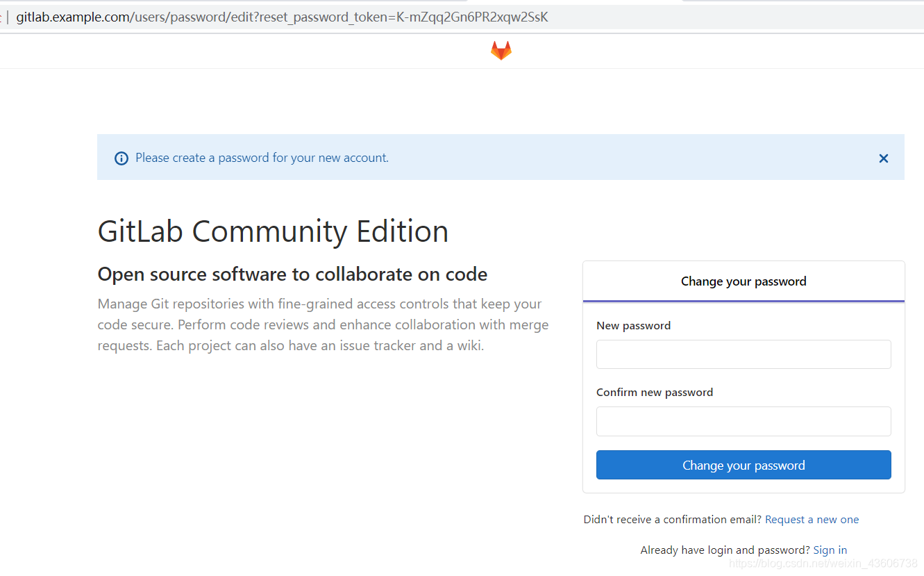Click the 'New password' label
The image size is (924, 576).
[x=633, y=326]
